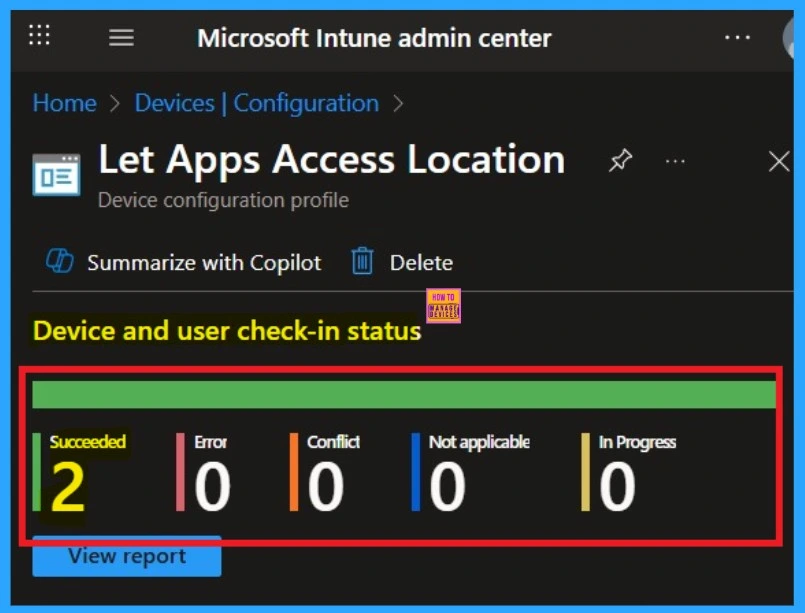805x613 pixels.
Task: Navigate to Devices | Configuration breadcrumb
Action: coord(256,103)
